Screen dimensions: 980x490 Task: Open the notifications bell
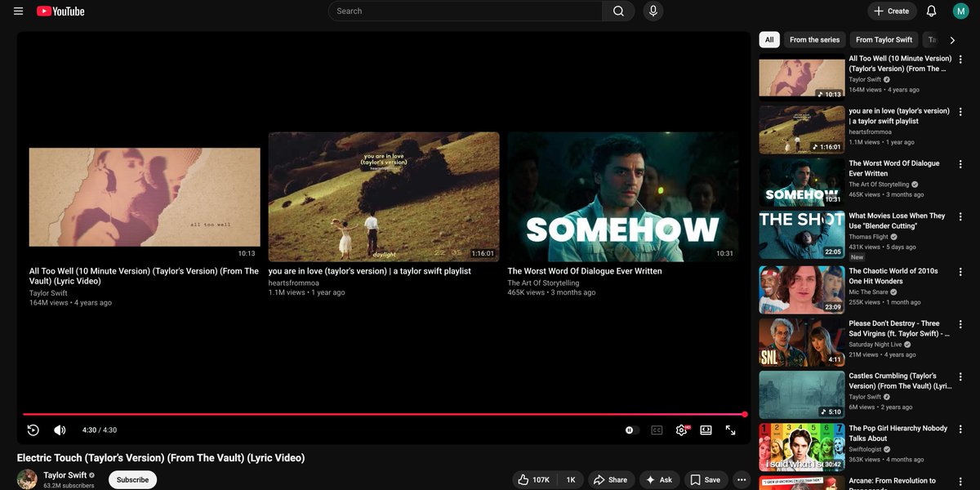(931, 11)
